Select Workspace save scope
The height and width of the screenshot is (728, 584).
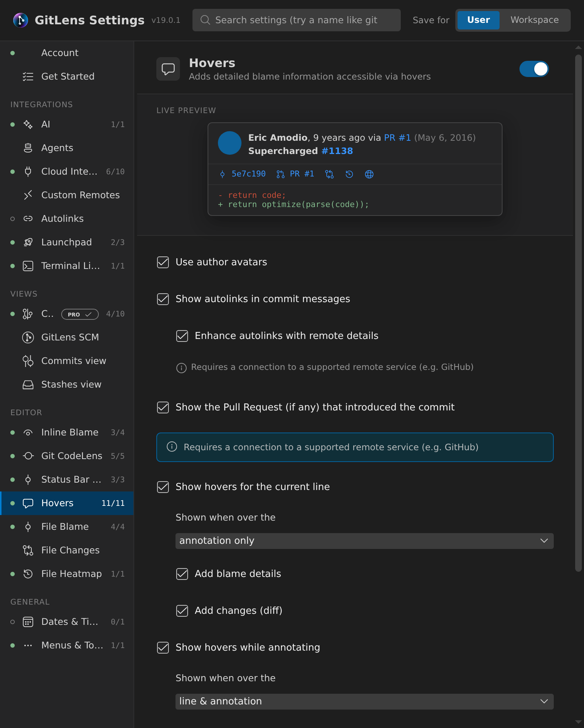pos(534,20)
